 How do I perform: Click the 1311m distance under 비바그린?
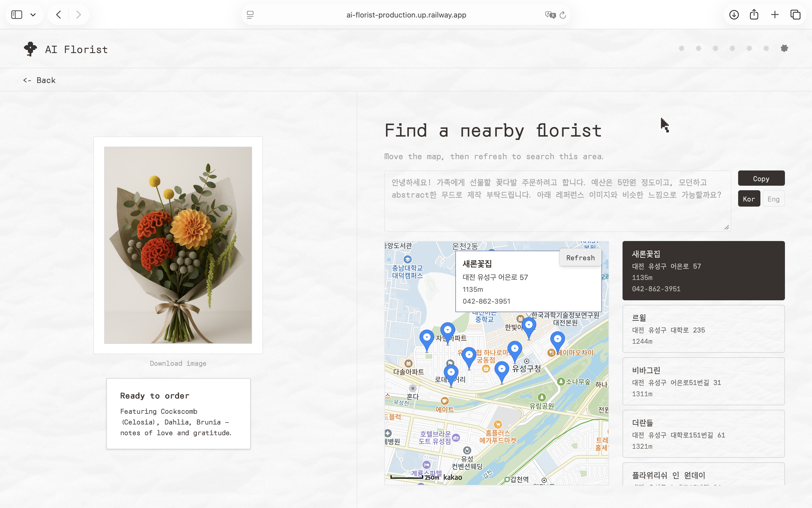point(642,394)
